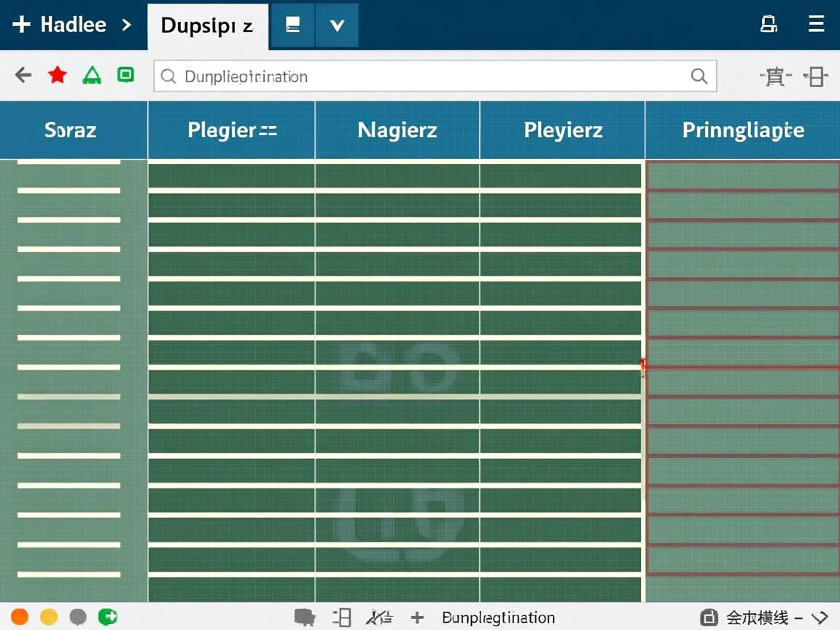Click the layout icon at toolbar far right
This screenshot has width=840, height=630.
[x=815, y=77]
